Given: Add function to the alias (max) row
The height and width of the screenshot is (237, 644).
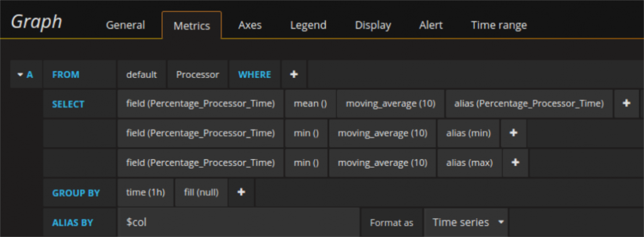Looking at the screenshot, I should coord(516,163).
